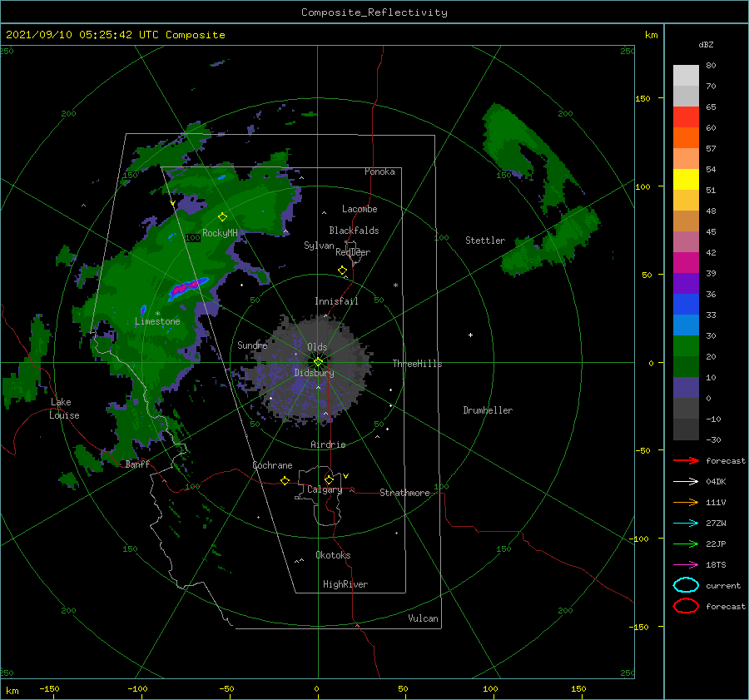The width and height of the screenshot is (749, 700).
Task: Click the cyan current ellipse in the legend
Action: point(686,585)
